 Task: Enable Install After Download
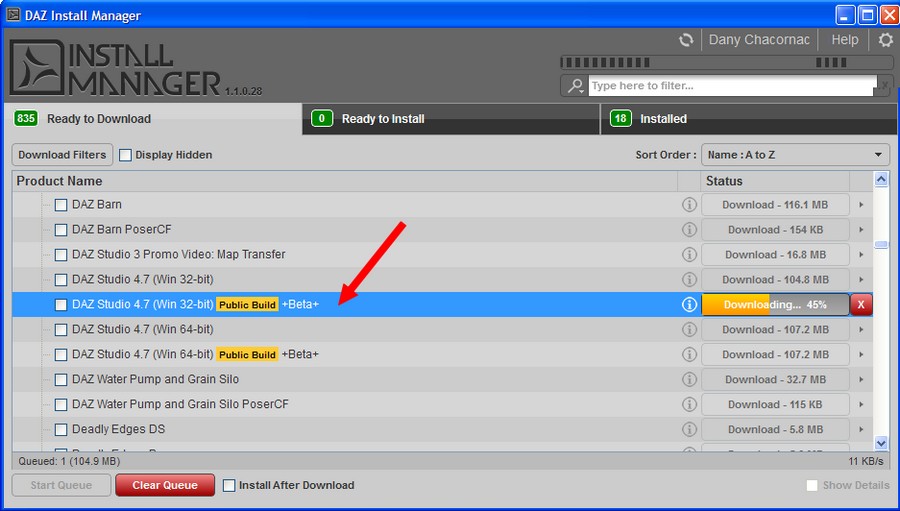229,485
